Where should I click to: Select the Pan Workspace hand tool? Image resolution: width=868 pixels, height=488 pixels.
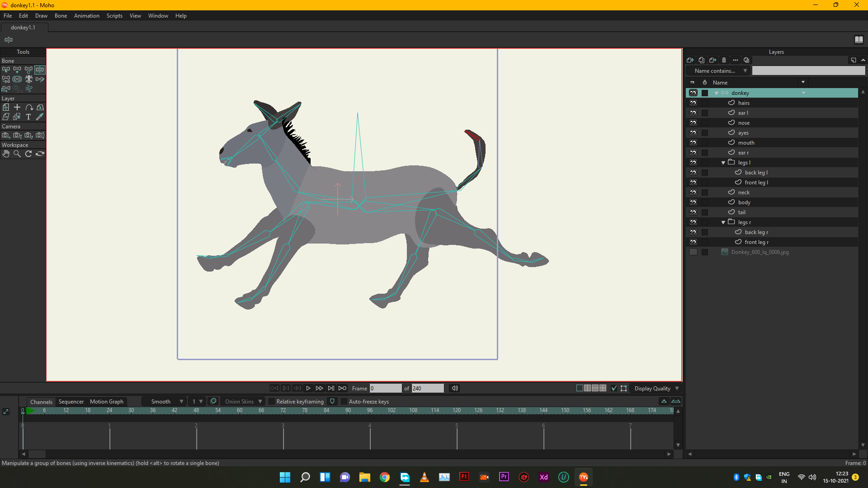point(6,154)
